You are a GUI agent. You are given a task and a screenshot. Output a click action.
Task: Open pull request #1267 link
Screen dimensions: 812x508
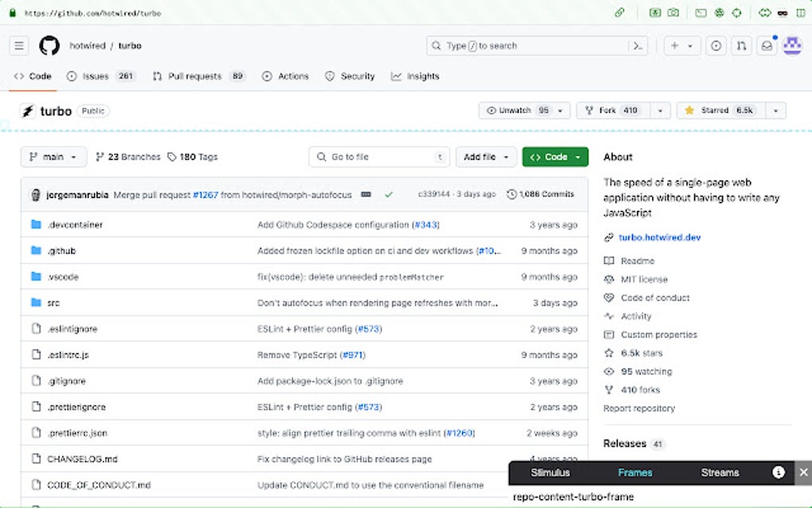tap(205, 193)
